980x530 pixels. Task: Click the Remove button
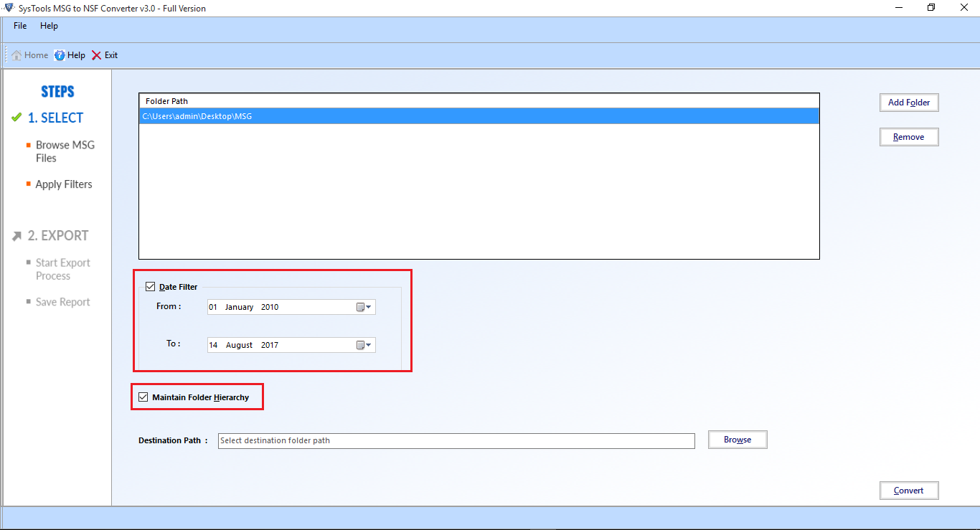909,137
